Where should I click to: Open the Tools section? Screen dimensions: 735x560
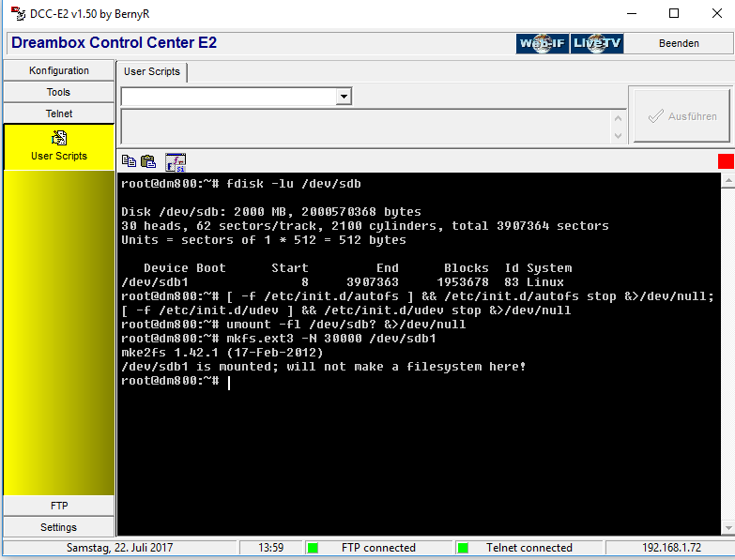pos(58,92)
